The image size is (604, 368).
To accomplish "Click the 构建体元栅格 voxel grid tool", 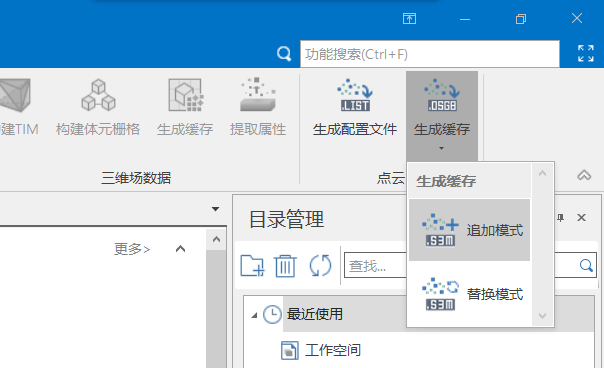I will [x=98, y=107].
